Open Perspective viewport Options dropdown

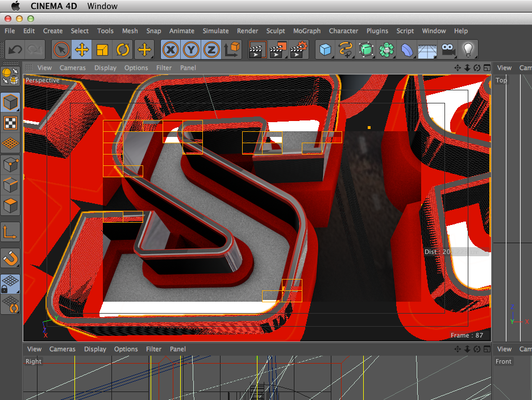point(136,68)
